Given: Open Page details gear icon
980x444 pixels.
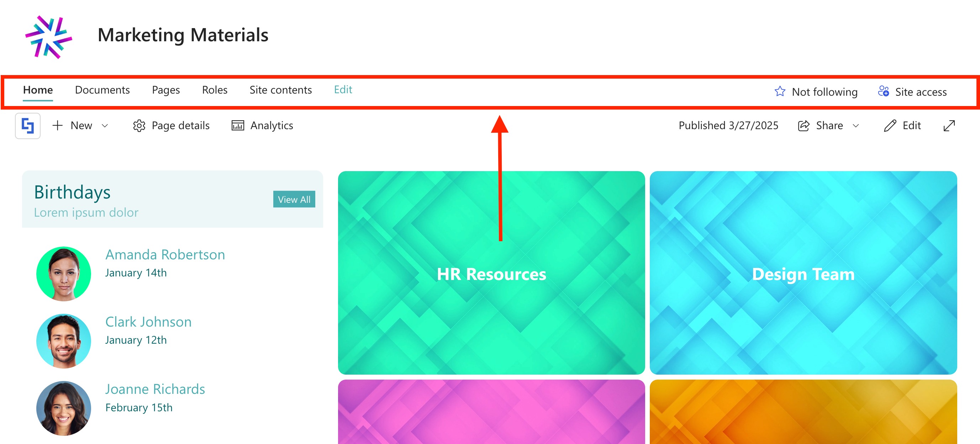Looking at the screenshot, I should pos(139,126).
